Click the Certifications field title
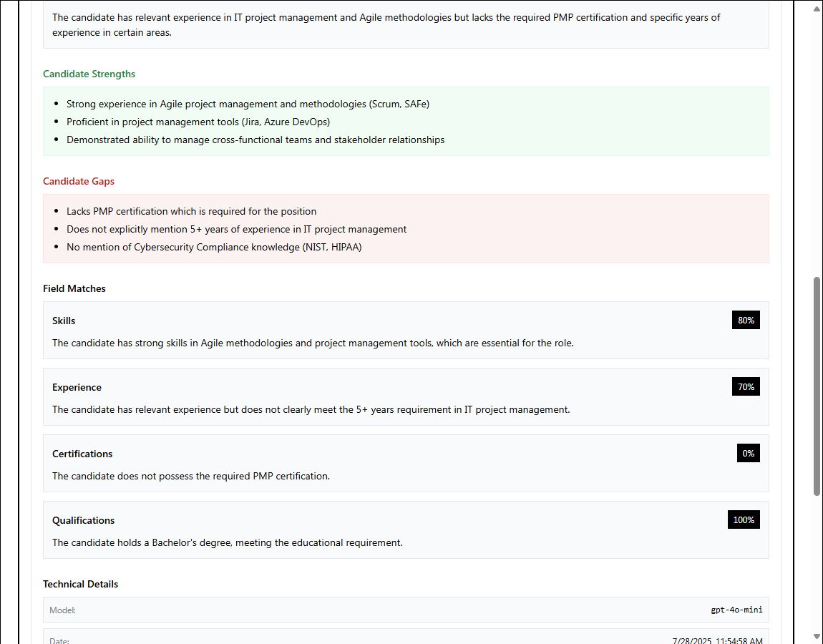 82,454
